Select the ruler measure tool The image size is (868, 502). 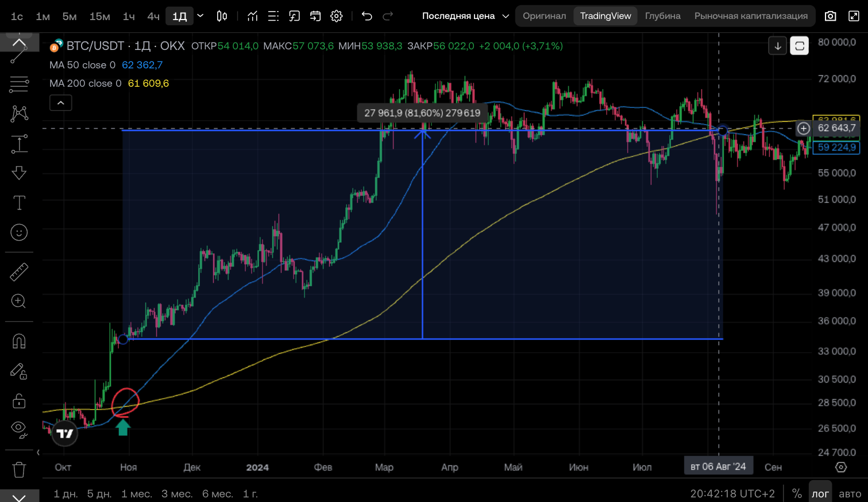coord(19,272)
